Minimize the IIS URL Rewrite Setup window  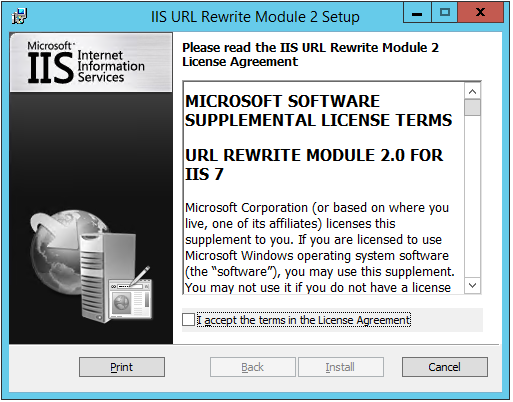point(417,13)
